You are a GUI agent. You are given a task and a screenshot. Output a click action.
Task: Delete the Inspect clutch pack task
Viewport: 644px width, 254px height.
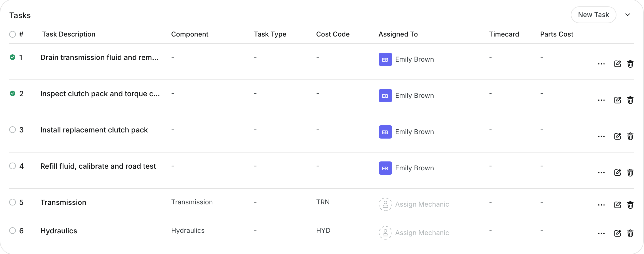pyautogui.click(x=630, y=100)
